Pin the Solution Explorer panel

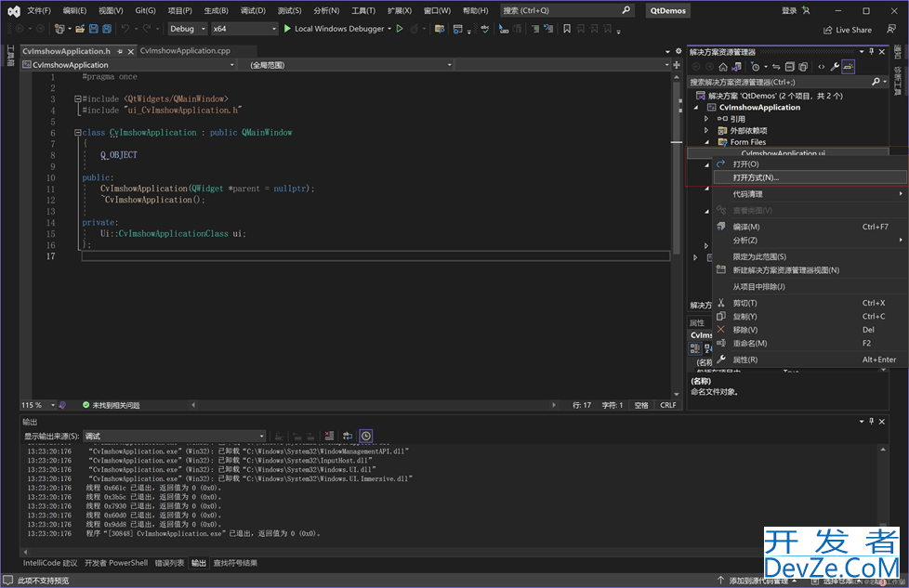tap(871, 52)
